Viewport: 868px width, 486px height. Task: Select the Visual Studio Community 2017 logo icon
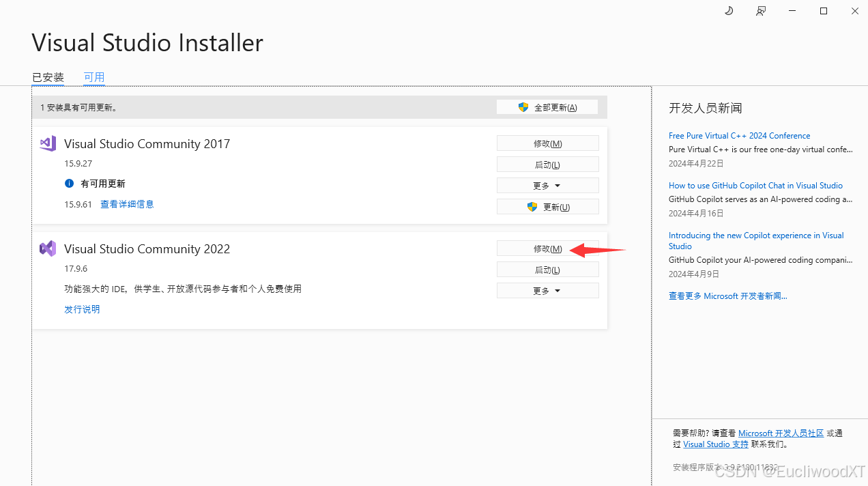click(x=47, y=143)
